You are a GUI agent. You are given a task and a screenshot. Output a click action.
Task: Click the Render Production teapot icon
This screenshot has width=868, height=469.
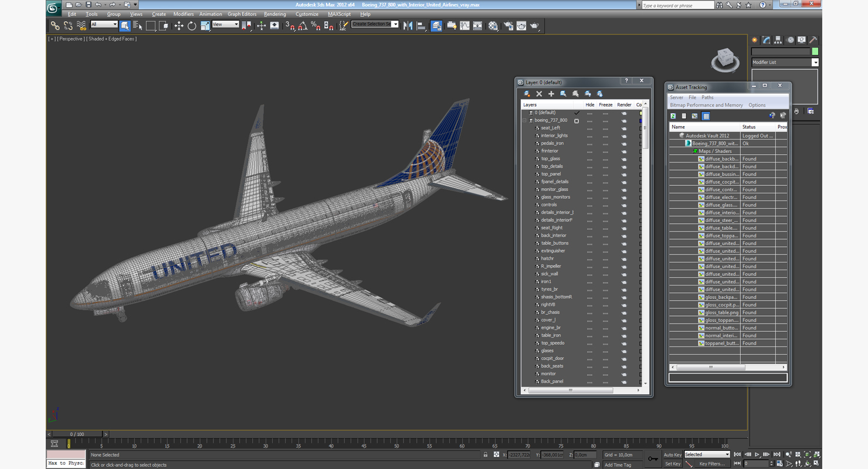[535, 25]
